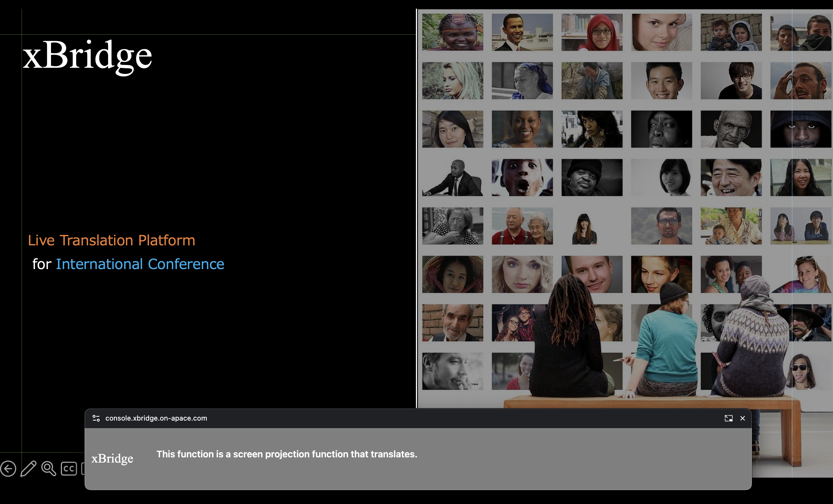Select the surprised open-mouthed face photo
Screen dimensions: 833x504
[x=522, y=178]
